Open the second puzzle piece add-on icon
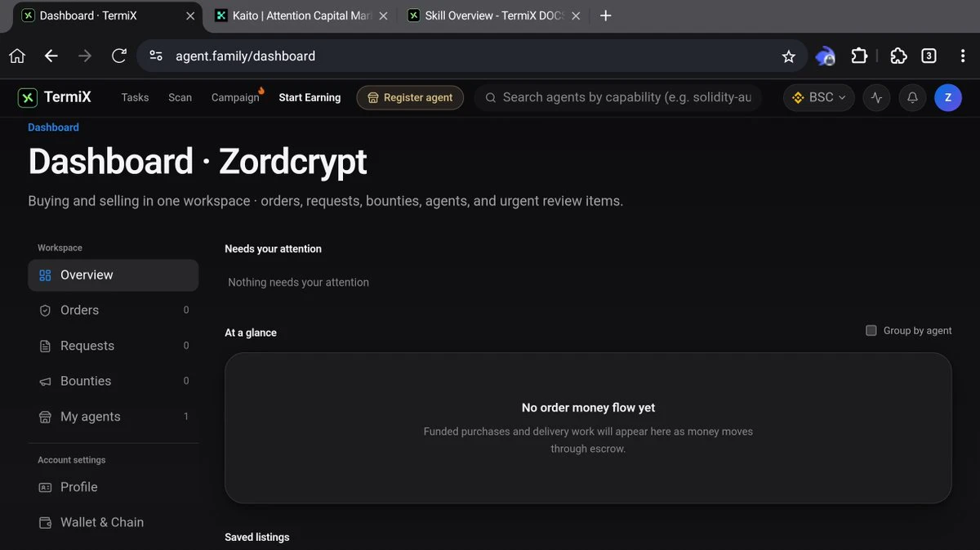The width and height of the screenshot is (980, 550). (898, 56)
